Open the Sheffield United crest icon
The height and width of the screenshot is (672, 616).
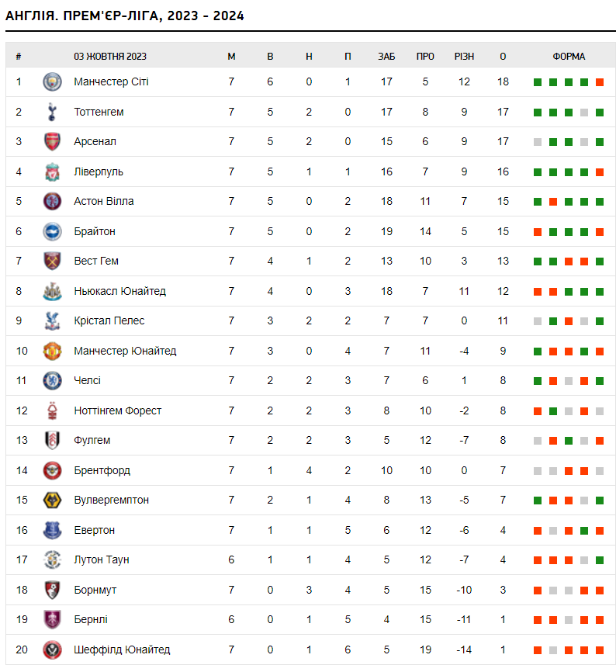52,649
